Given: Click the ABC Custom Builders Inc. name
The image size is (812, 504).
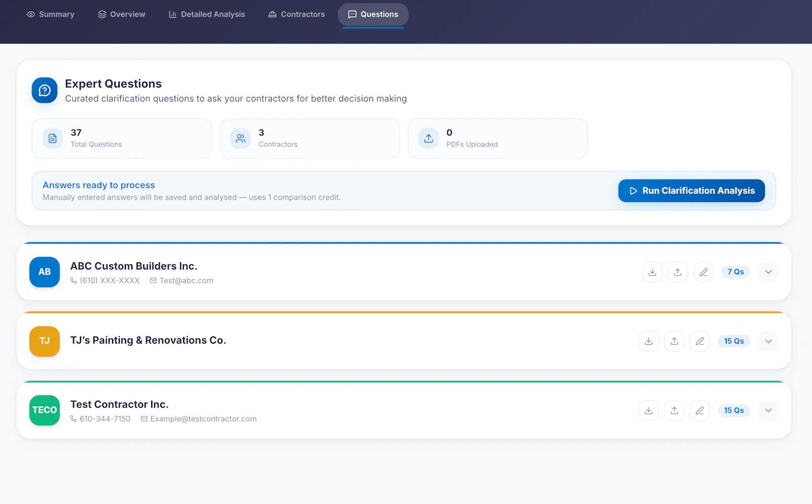Looking at the screenshot, I should click(134, 266).
